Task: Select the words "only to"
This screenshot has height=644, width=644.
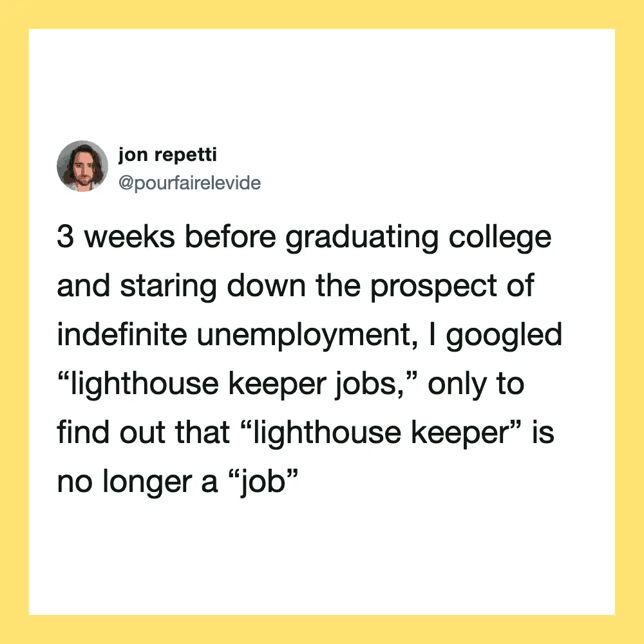Action: click(x=476, y=385)
